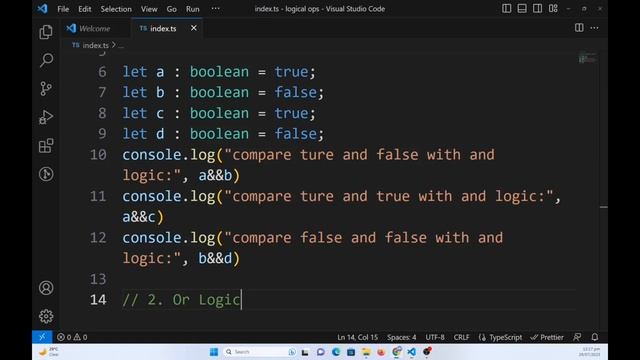The height and width of the screenshot is (360, 640).
Task: Open Chrome from taskbar
Action: [x=397, y=352]
